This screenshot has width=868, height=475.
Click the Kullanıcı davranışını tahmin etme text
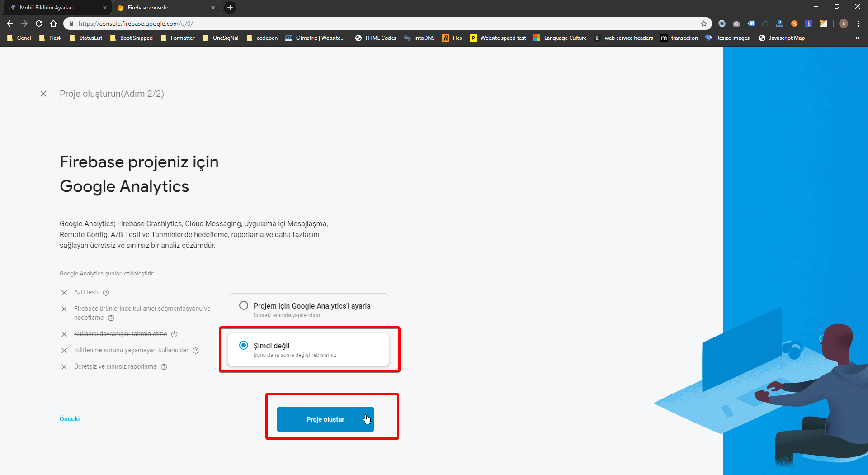click(120, 334)
